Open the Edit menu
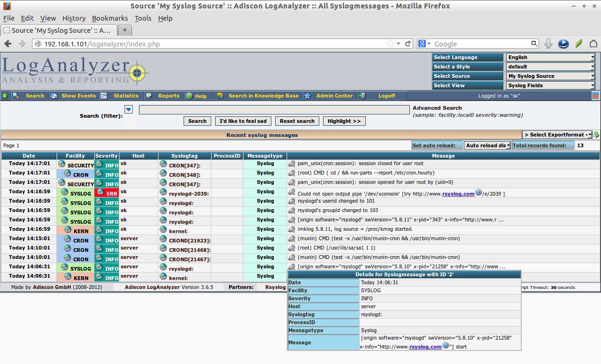Viewport: 601px width, 364px height. [27, 18]
